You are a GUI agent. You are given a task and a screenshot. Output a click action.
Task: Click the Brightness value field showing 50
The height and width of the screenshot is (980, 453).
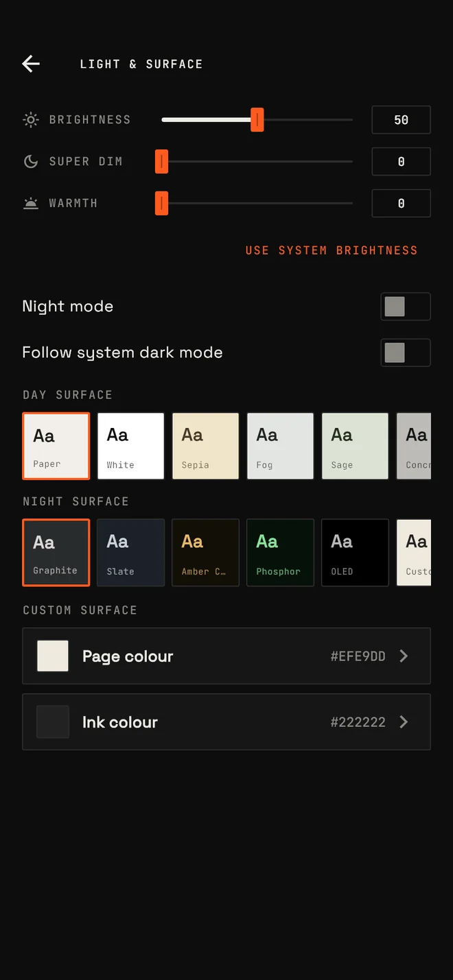[402, 120]
